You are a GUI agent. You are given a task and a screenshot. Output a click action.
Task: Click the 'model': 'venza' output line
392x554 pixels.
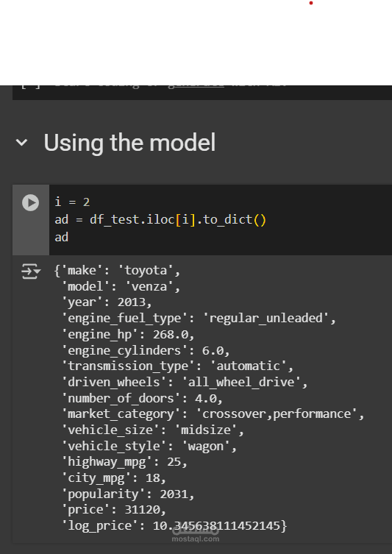pos(121,286)
